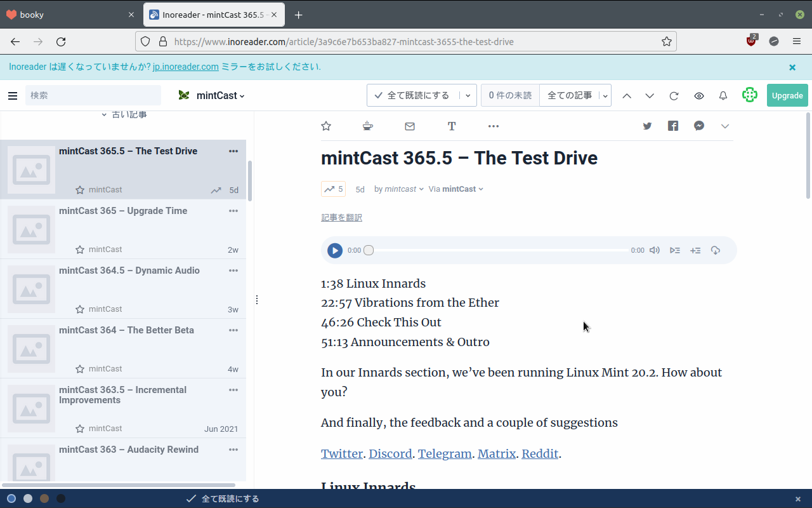
Task: Go to previous article with up arrow
Action: [627, 96]
